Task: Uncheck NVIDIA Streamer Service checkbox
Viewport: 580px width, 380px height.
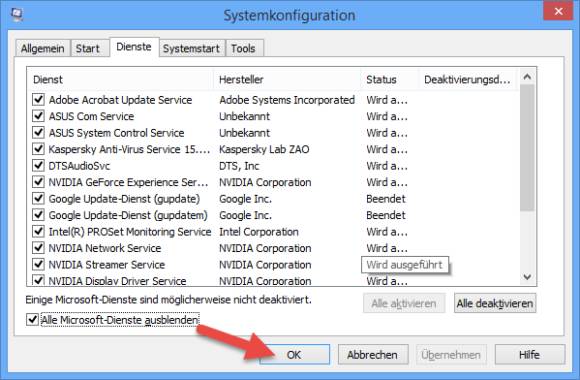Action: (38, 265)
